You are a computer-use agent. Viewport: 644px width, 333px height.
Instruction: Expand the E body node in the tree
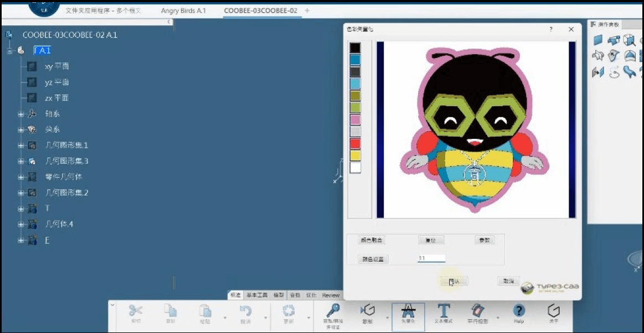click(20, 241)
